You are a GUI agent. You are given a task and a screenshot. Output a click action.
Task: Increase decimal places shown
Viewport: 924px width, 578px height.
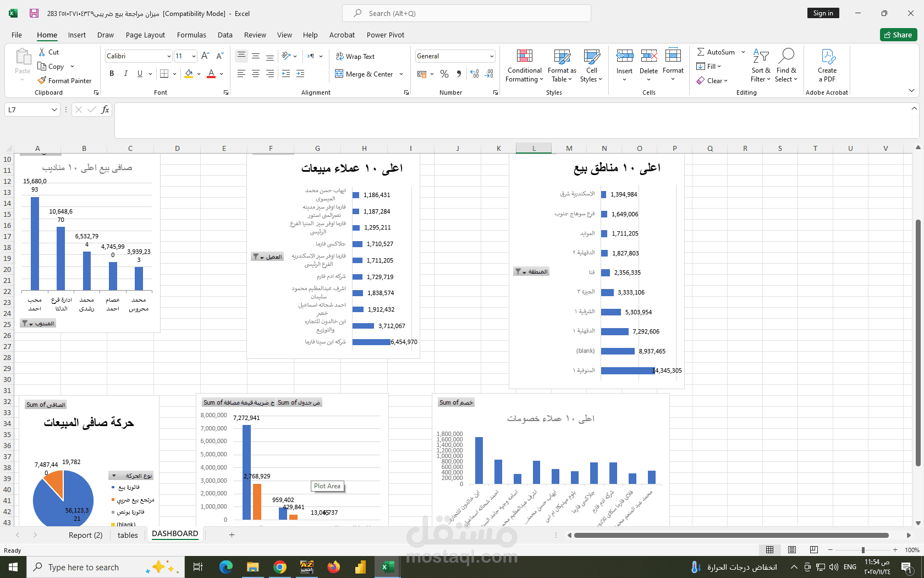pos(475,74)
